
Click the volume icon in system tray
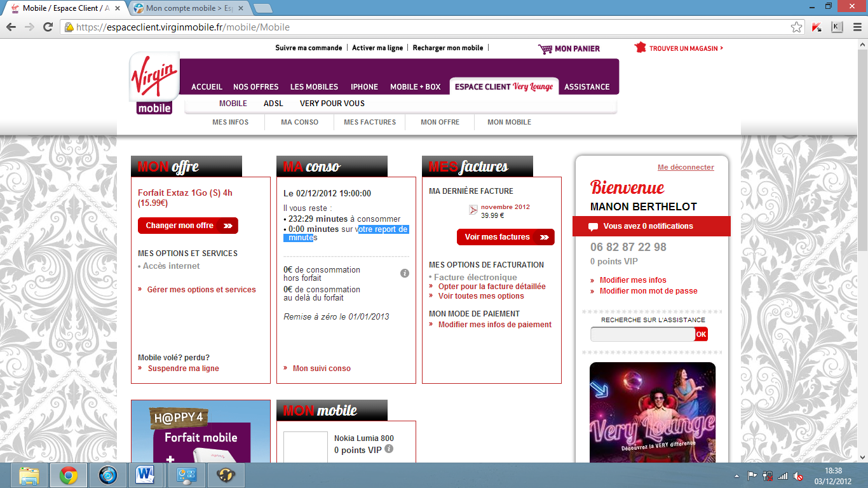(798, 476)
